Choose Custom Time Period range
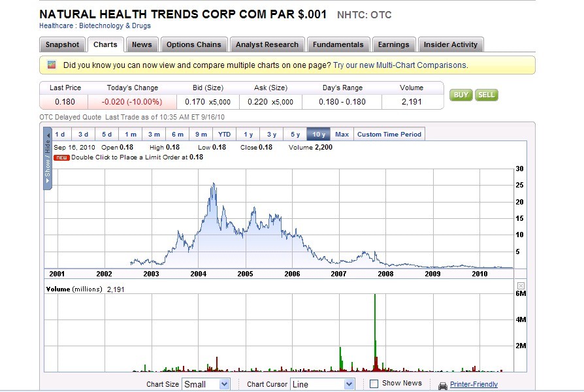Viewport: 584px width, 392px height. tap(389, 135)
